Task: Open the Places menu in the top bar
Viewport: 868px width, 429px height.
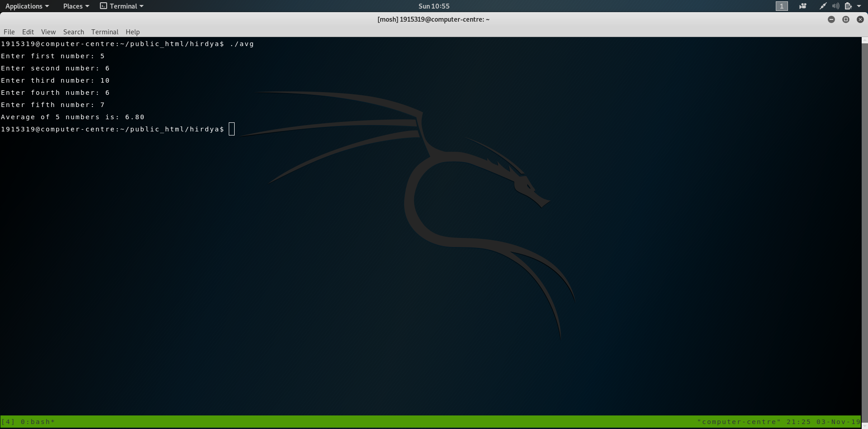Action: (x=76, y=6)
